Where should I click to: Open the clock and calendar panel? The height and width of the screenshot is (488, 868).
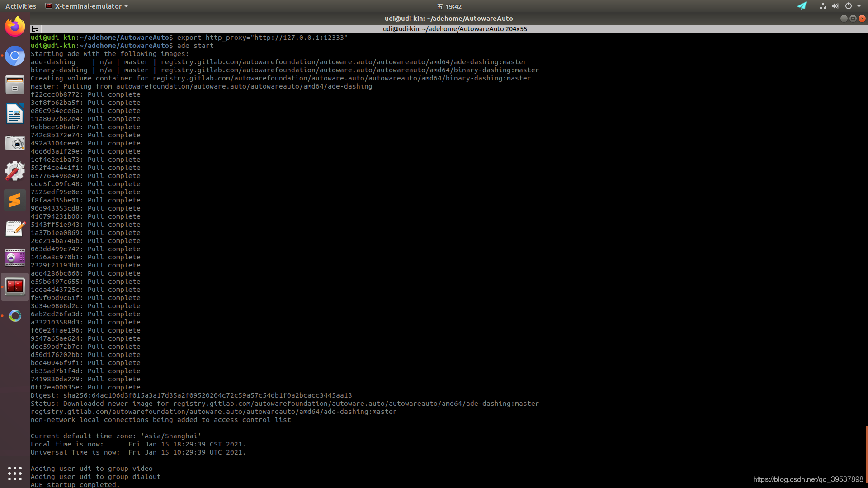click(449, 6)
